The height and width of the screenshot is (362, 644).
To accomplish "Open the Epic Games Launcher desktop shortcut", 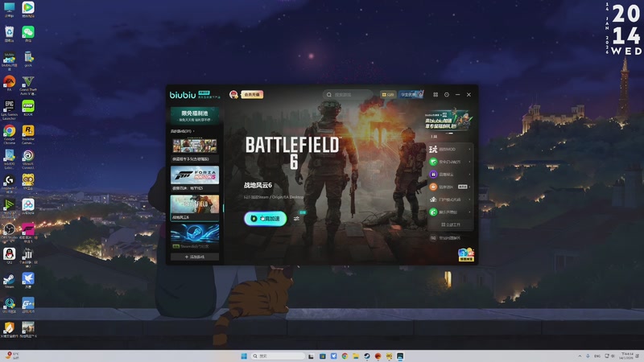I will [10, 110].
